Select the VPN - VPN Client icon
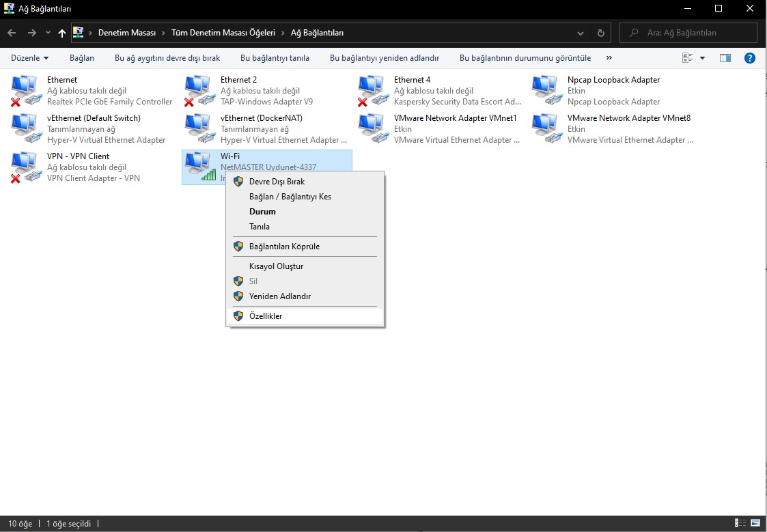This screenshot has width=767, height=532. pos(26,167)
